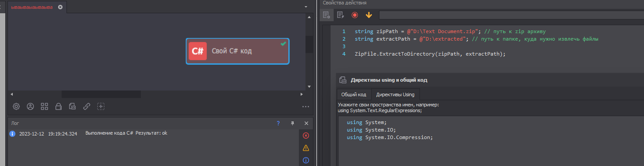Click code line 'string zipPath'
Viewport: 644px width, 166px height.
point(450,32)
